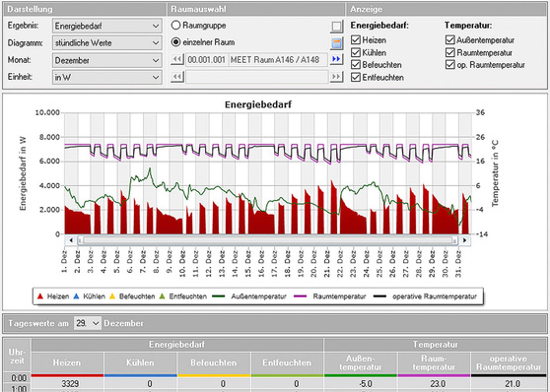Click the blue next-room double arrow
The width and height of the screenshot is (550, 392).
click(x=336, y=59)
